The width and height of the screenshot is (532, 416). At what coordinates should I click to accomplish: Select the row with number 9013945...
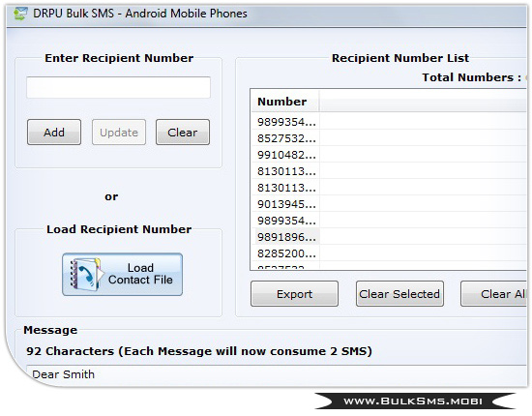(x=389, y=204)
